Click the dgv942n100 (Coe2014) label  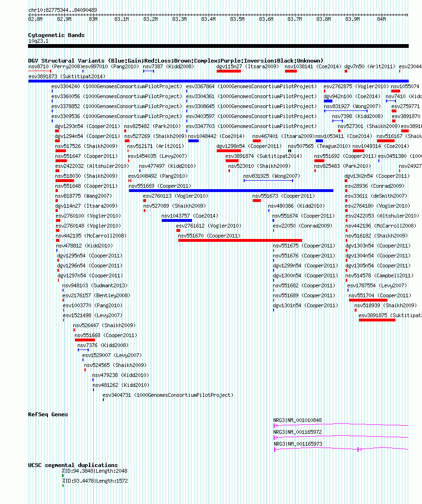(x=352, y=96)
